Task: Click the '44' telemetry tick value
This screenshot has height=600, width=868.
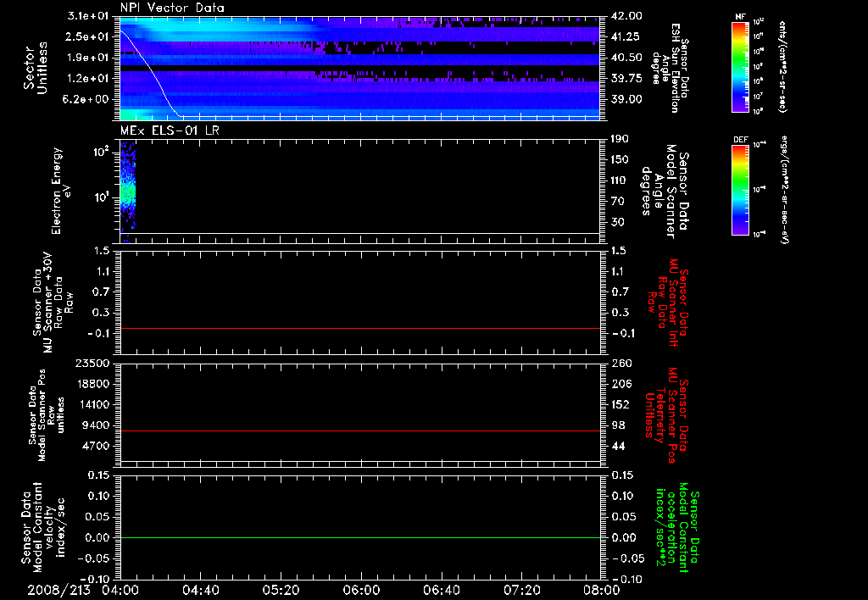Action: (617, 446)
